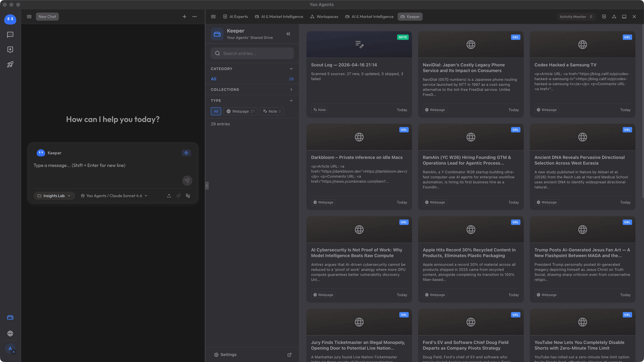This screenshot has width=644, height=362.
Task: Click the Note tag on Scout Log card
Action: pyautogui.click(x=319, y=110)
